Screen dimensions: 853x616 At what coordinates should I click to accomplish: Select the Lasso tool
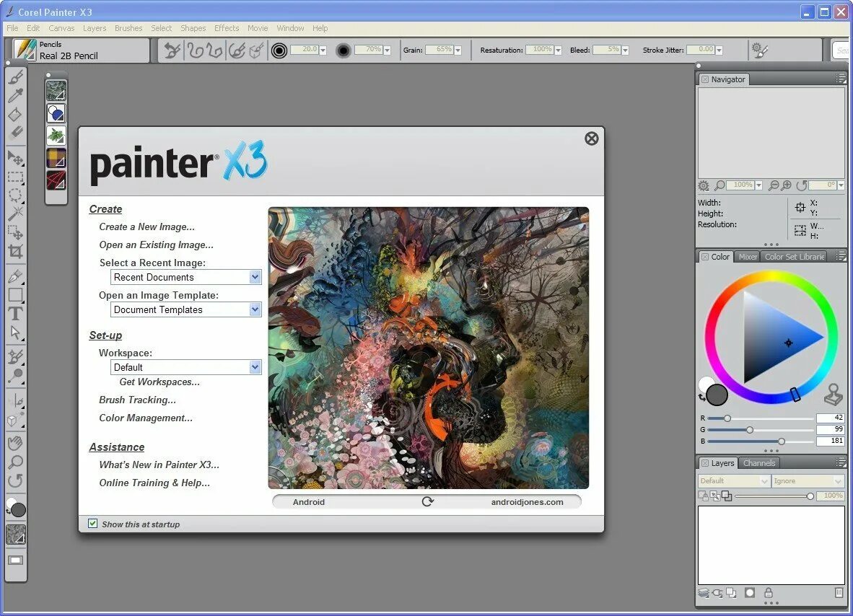click(x=15, y=195)
